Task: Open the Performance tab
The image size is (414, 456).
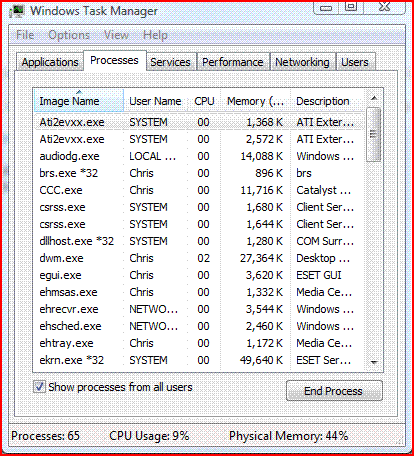Action: tap(233, 62)
